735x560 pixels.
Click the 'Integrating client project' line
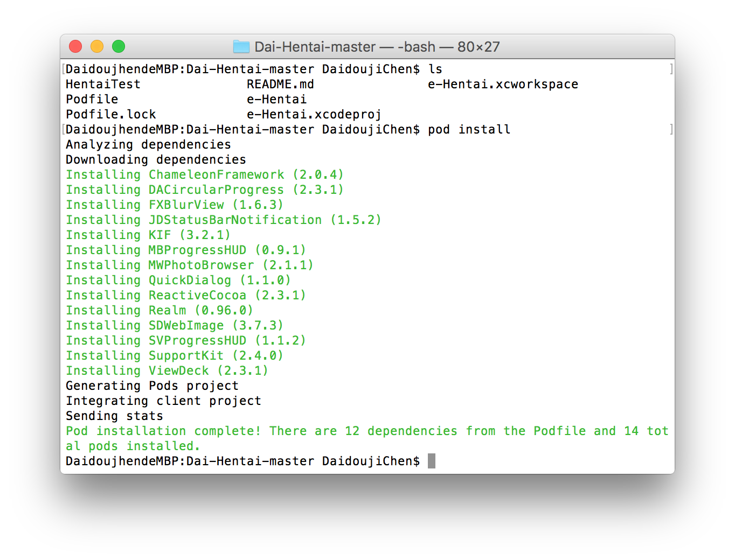click(163, 401)
